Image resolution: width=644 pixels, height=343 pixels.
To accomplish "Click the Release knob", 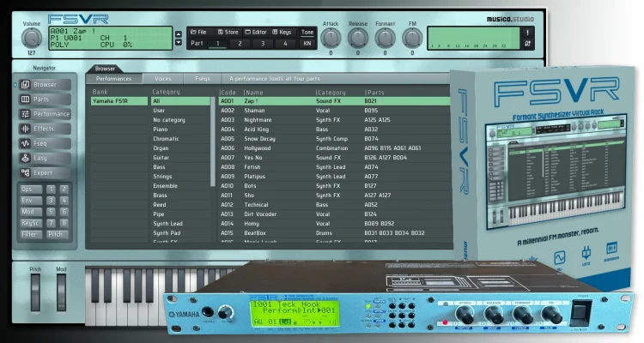I will click(x=358, y=39).
